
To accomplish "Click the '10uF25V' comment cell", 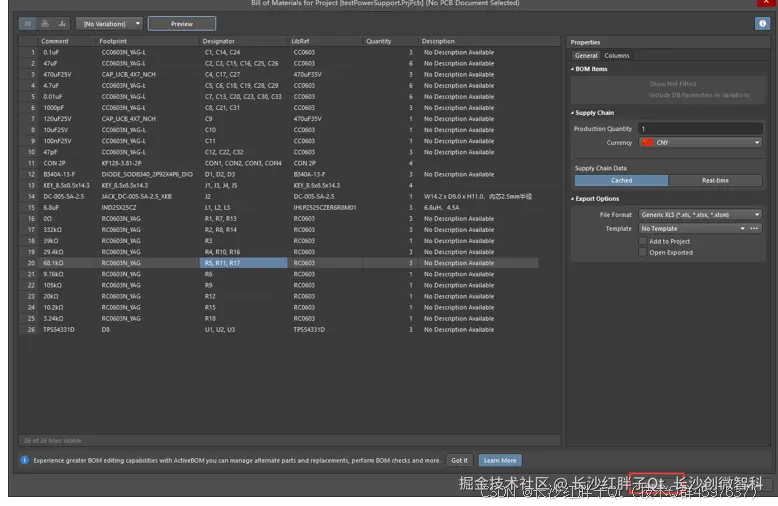I will (x=67, y=130).
